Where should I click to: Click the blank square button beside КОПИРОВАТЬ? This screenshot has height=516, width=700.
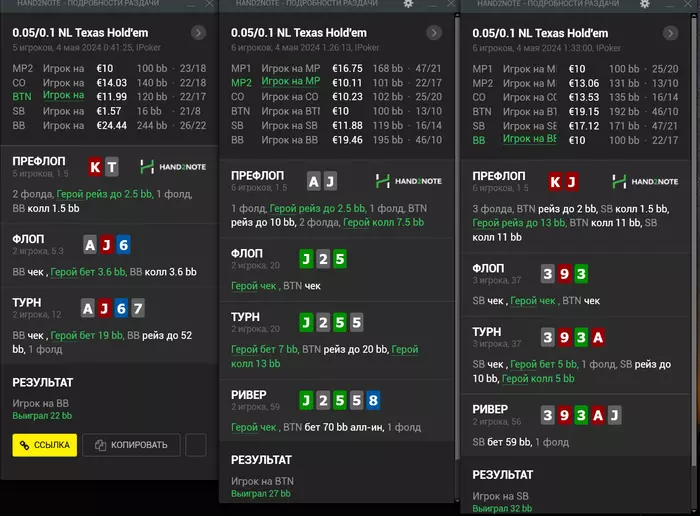point(196,445)
